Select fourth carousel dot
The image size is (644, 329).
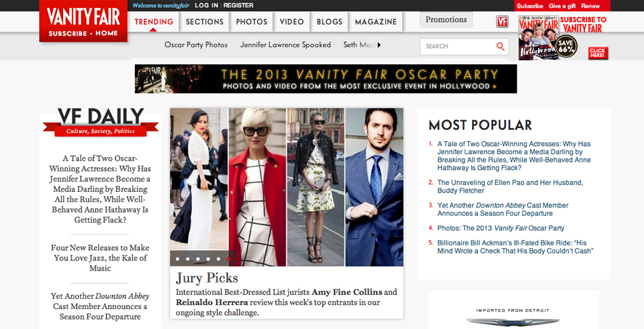coord(208,259)
